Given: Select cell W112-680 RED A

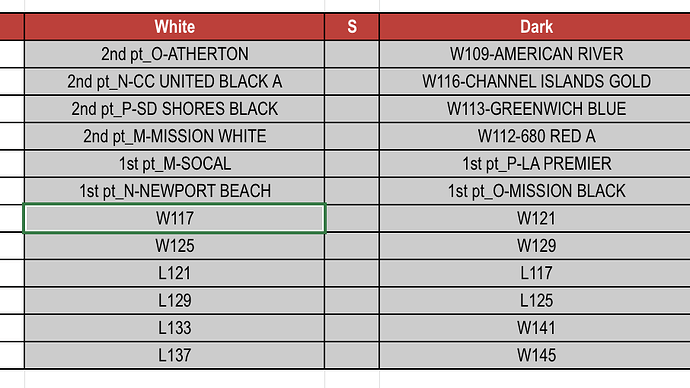Looking at the screenshot, I should point(535,136).
